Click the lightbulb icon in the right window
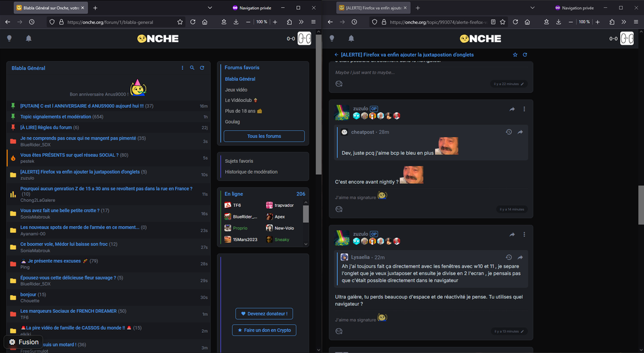This screenshot has width=644, height=353. pyautogui.click(x=333, y=38)
